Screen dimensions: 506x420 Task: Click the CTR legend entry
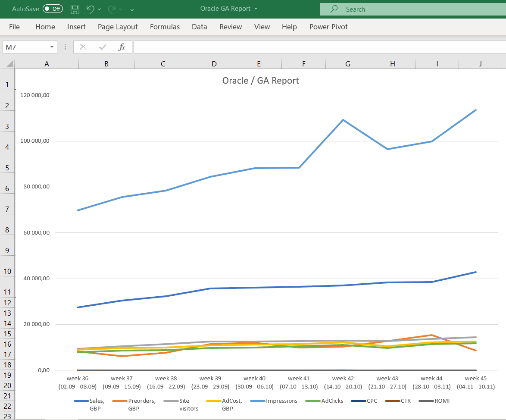tap(398, 401)
